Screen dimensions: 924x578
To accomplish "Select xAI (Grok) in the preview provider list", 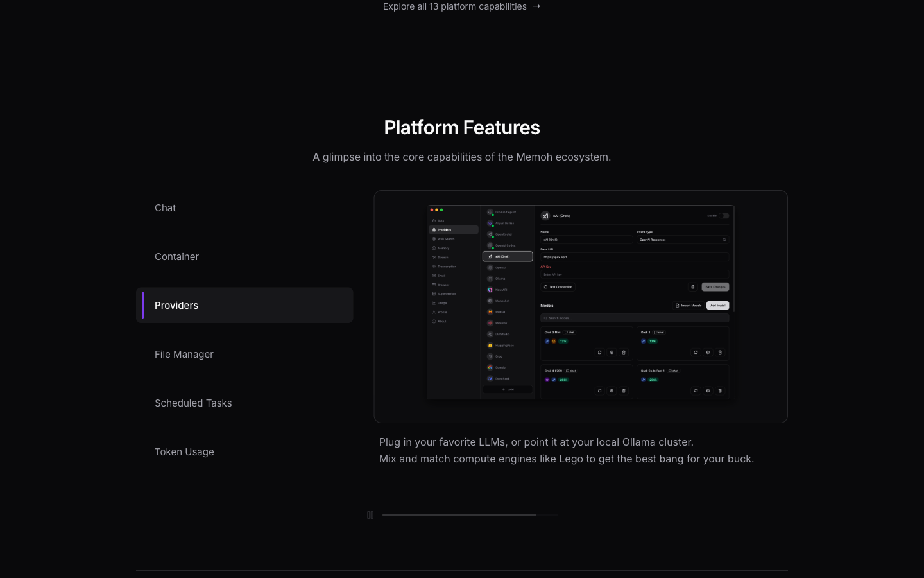I will coord(508,256).
